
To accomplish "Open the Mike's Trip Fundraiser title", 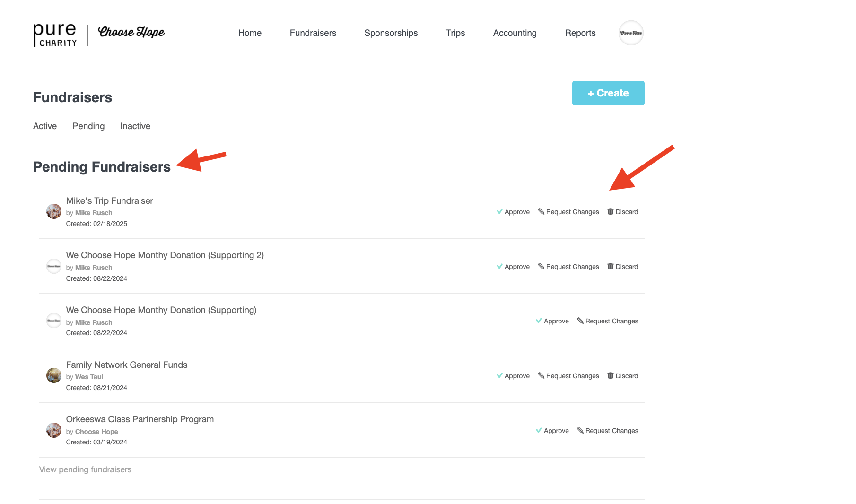I will (x=110, y=201).
